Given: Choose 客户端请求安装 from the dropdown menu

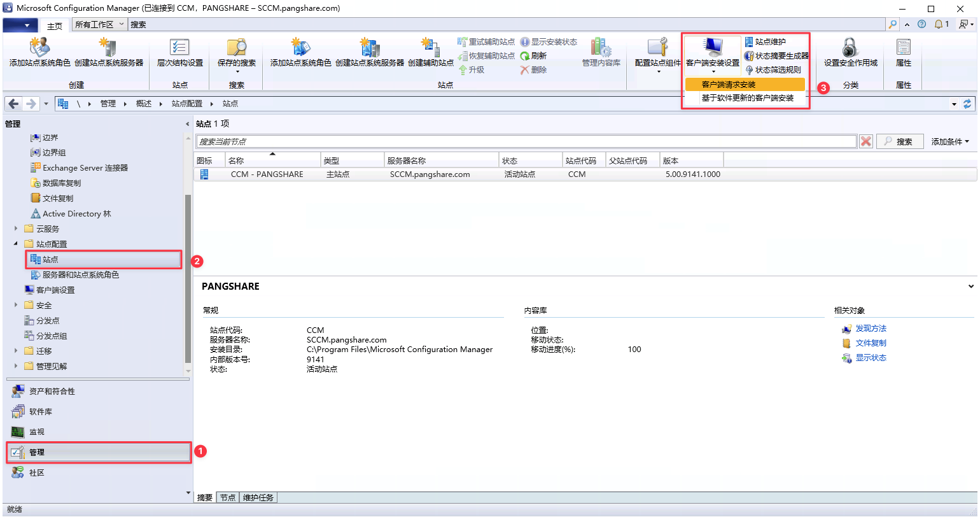Looking at the screenshot, I should (x=745, y=84).
